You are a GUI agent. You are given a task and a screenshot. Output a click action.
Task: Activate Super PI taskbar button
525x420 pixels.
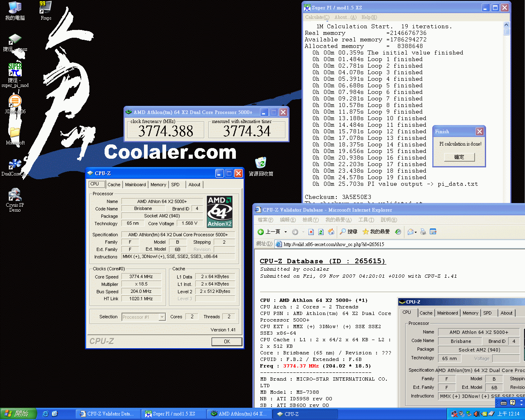coord(173,414)
